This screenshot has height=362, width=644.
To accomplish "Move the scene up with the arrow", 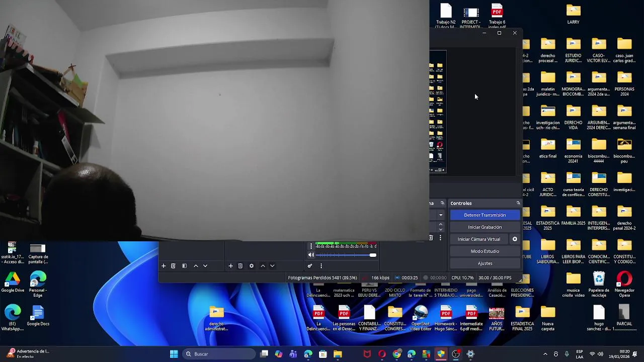I will 196,266.
